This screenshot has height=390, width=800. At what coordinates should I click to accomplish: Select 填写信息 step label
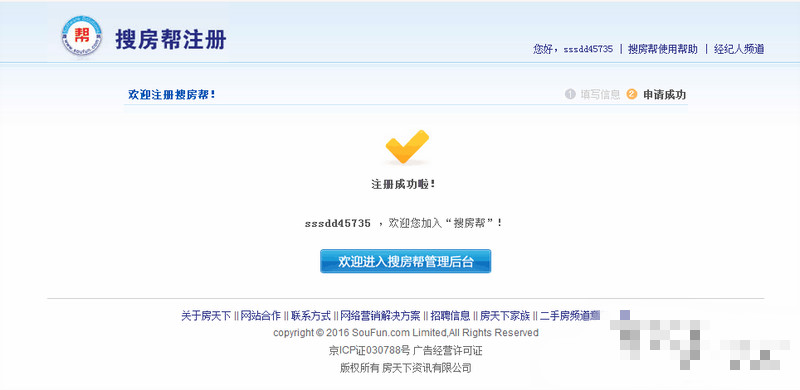click(x=601, y=94)
